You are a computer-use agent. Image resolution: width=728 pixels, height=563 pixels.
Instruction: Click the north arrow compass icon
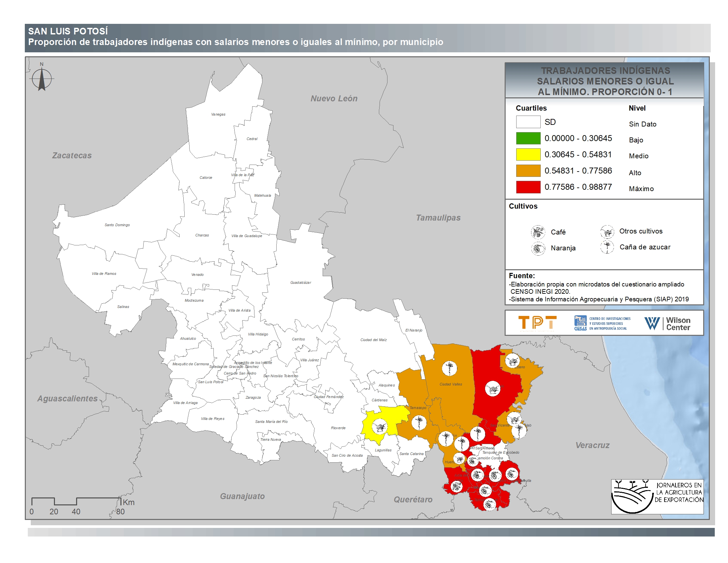point(42,79)
